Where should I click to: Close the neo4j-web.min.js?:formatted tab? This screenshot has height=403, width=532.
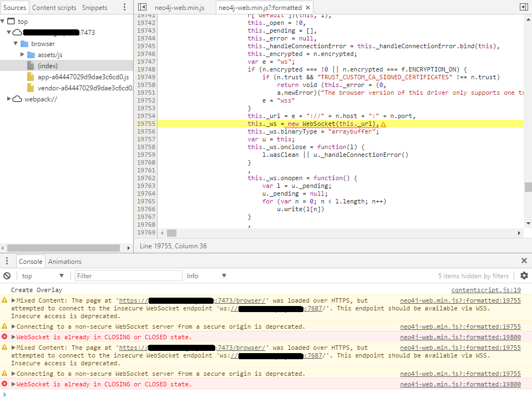tap(308, 7)
